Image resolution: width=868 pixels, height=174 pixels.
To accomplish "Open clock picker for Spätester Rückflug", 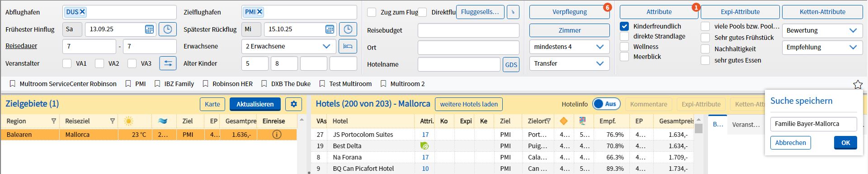I will pos(348,29).
